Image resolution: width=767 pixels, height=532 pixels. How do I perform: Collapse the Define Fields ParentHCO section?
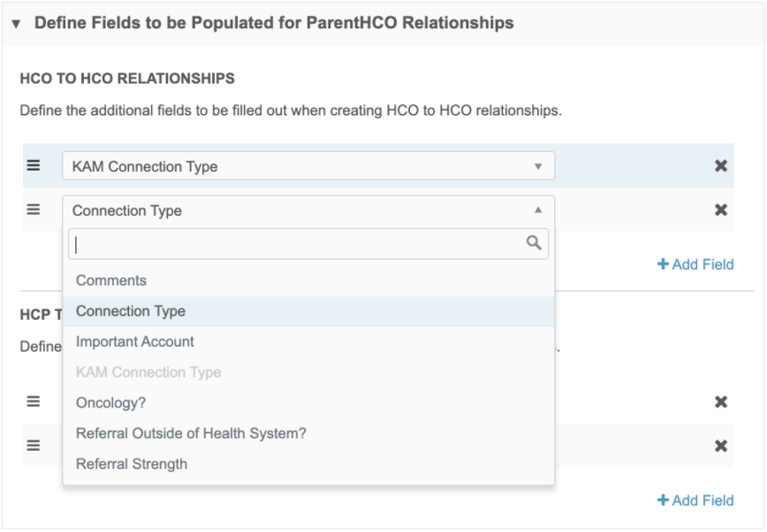click(x=16, y=24)
